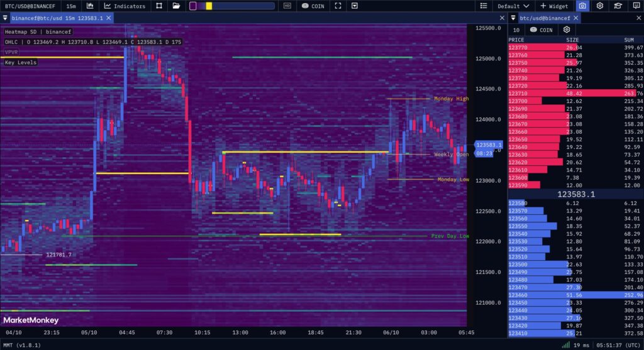Viewport: 644px width, 350px height.
Task: Close the orderbook widget panel
Action: click(639, 18)
